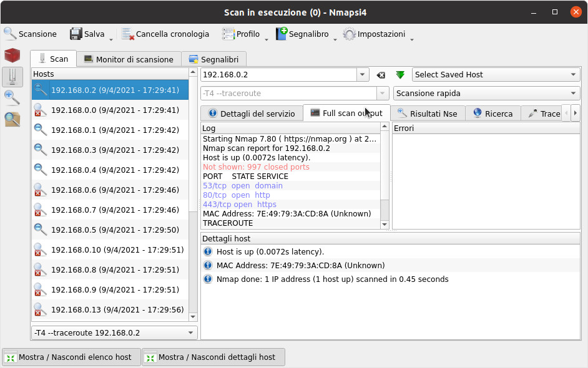588x368 pixels.
Task: Select host 192.168.0.3 in Hosts list
Action: click(110, 150)
